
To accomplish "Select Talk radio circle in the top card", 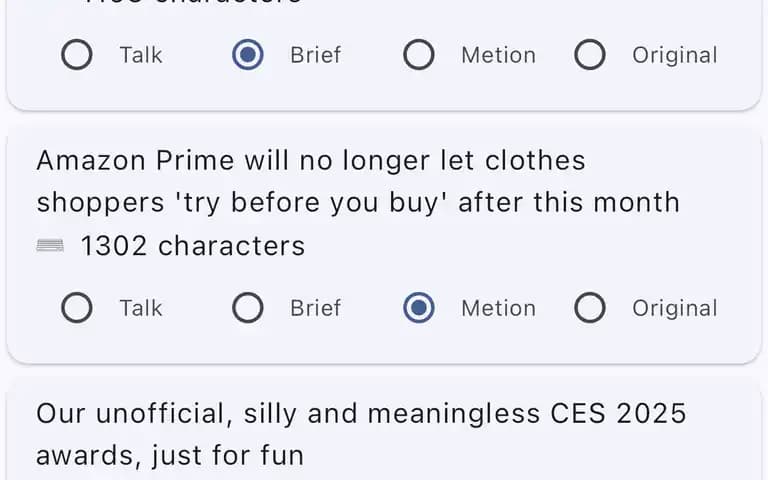I will pos(77,54).
